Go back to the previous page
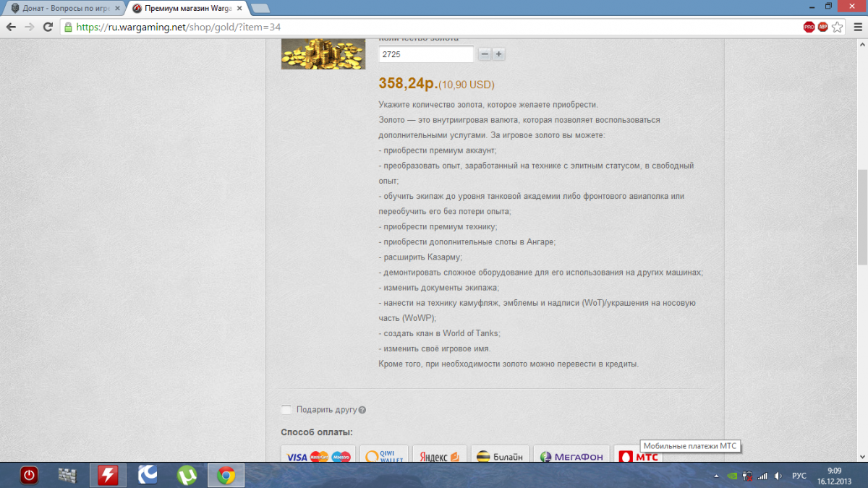 coord(11,27)
